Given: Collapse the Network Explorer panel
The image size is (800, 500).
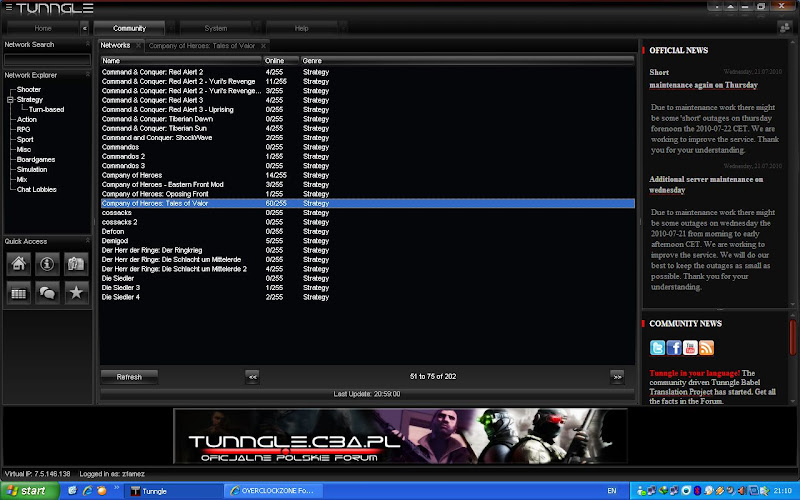Looking at the screenshot, I should [x=87, y=74].
